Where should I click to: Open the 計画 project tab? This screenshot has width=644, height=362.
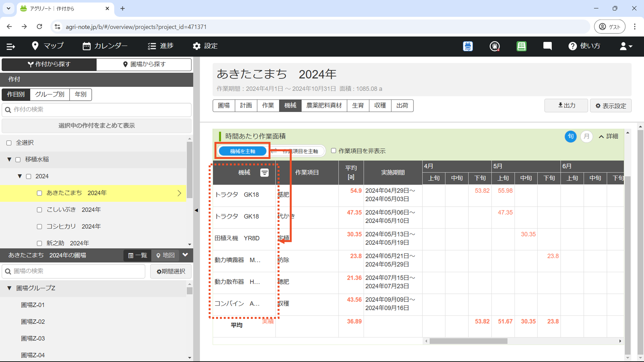click(246, 106)
